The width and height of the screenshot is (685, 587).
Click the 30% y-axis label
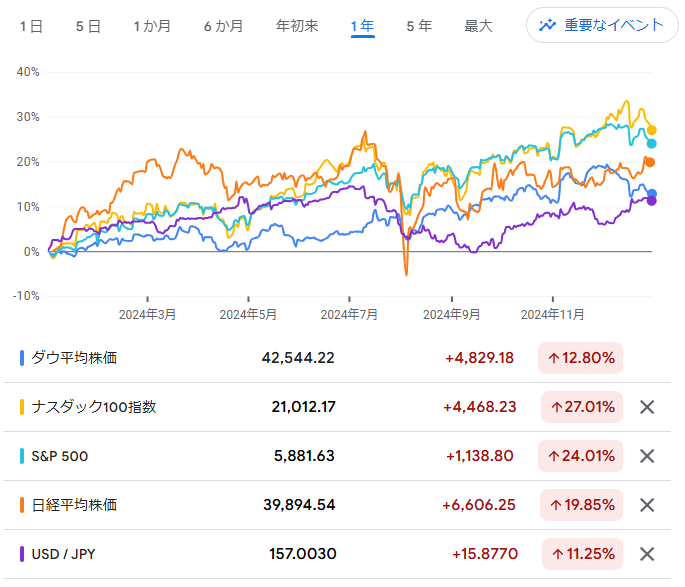click(28, 117)
